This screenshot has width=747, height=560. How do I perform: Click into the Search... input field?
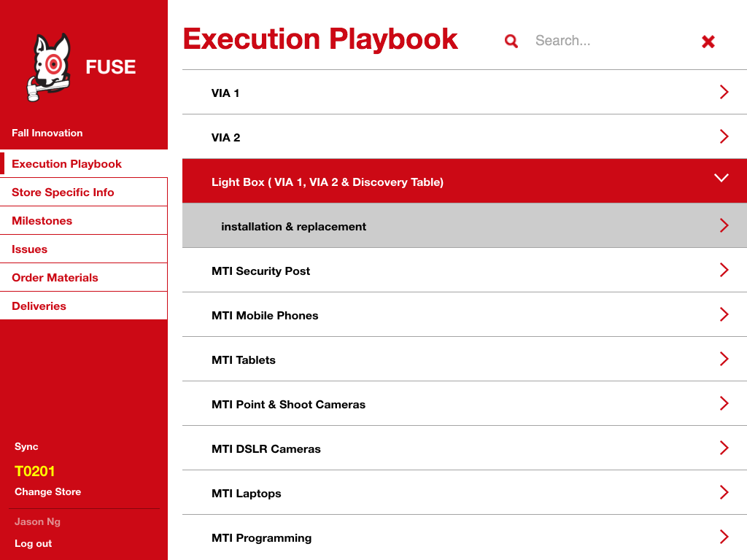click(610, 41)
